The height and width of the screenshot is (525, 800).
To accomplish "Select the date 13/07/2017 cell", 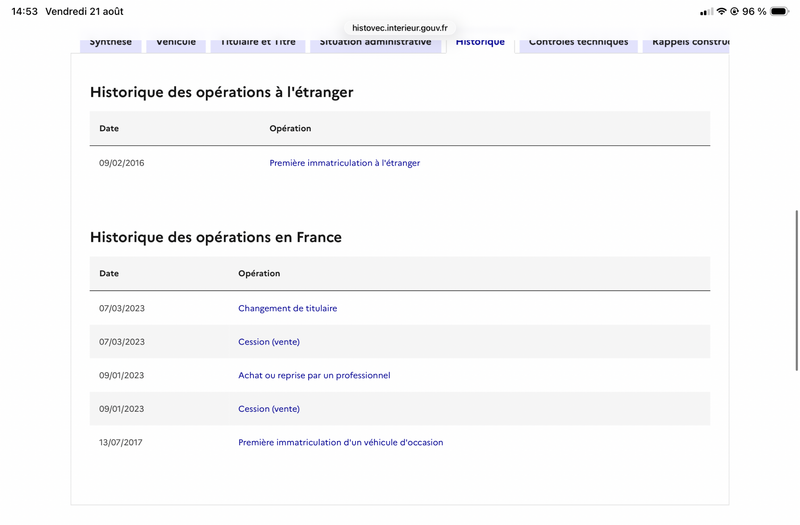I will (x=120, y=442).
